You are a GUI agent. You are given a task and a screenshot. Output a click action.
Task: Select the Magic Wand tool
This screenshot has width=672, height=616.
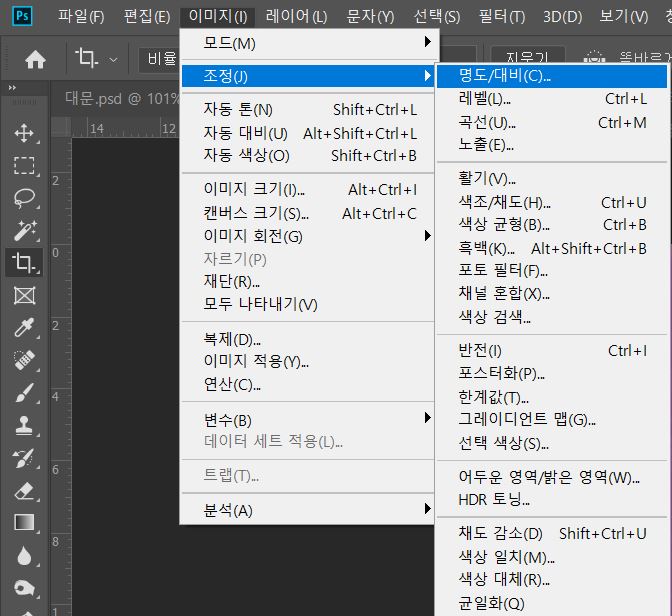(24, 231)
